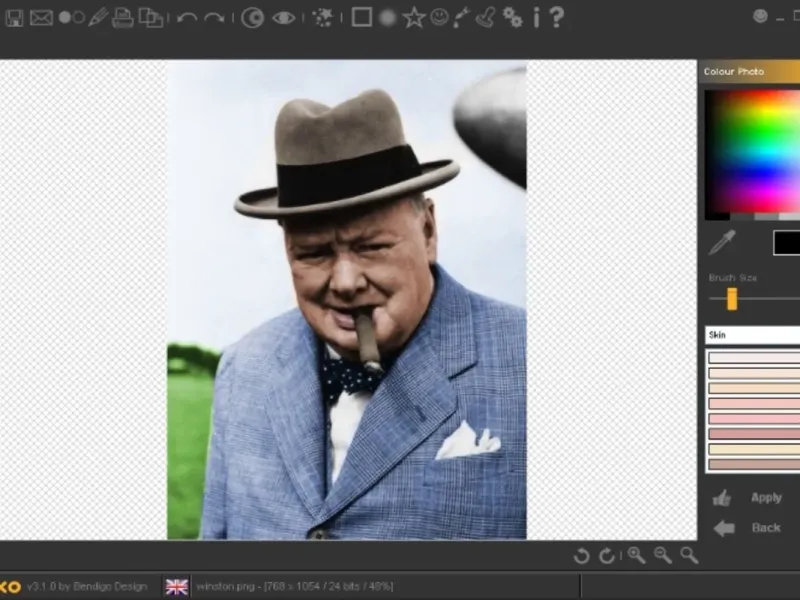The height and width of the screenshot is (600, 800).
Task: Click the plain magnifier fit-zoom icon
Action: point(689,555)
